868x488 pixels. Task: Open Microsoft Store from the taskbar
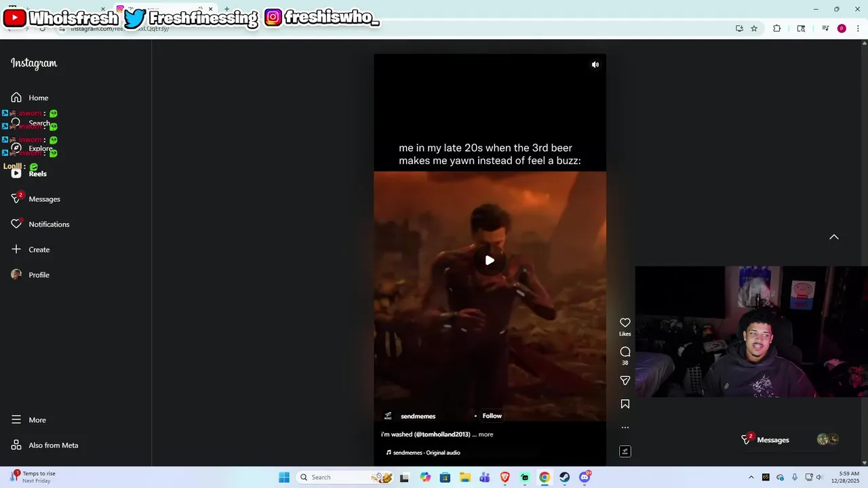(445, 477)
